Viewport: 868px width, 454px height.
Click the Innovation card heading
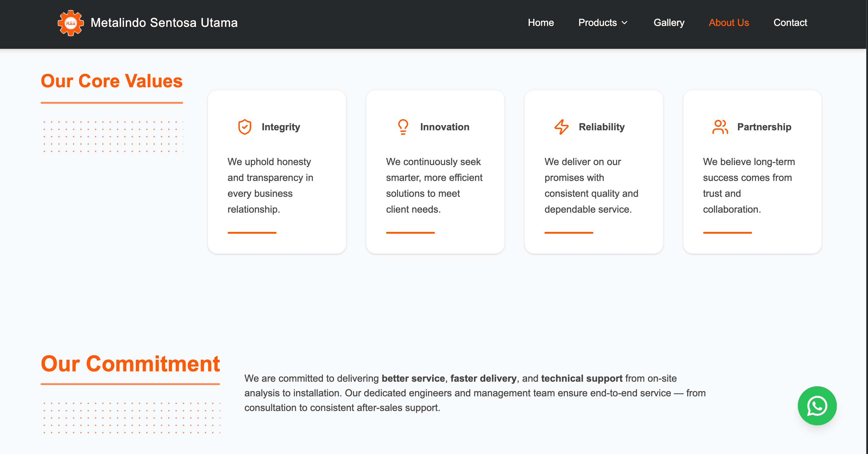444,127
